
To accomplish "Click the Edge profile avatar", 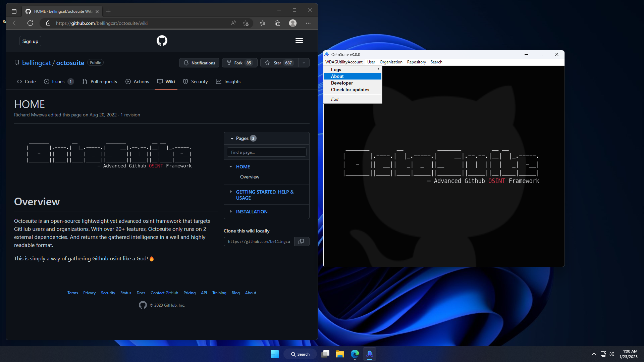I will (x=293, y=23).
